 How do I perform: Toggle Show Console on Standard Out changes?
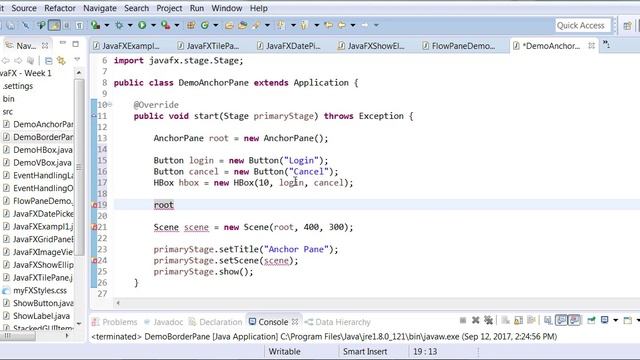click(x=561, y=320)
